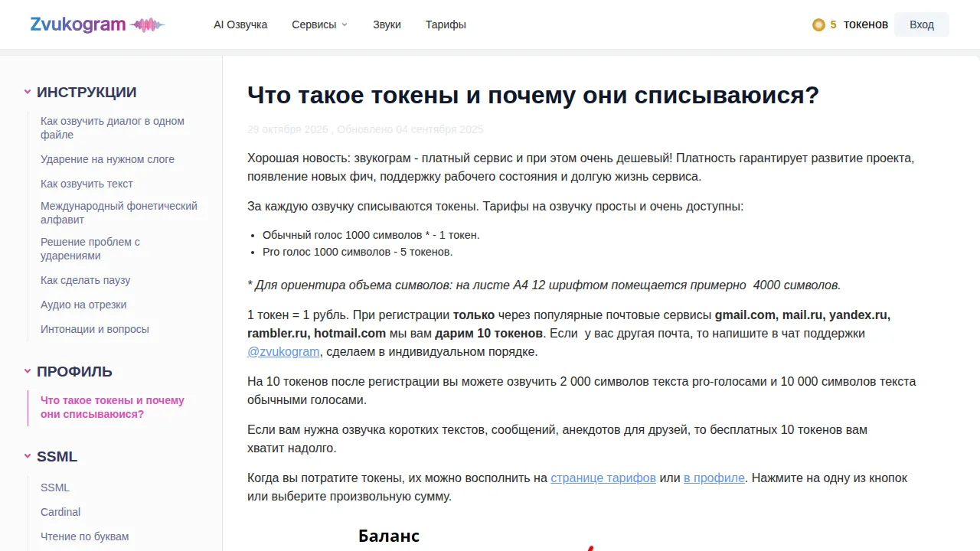Screen dimensions: 980x551
Task: Collapse the ИНСТРУКЦИИ section chevron
Action: click(x=28, y=93)
